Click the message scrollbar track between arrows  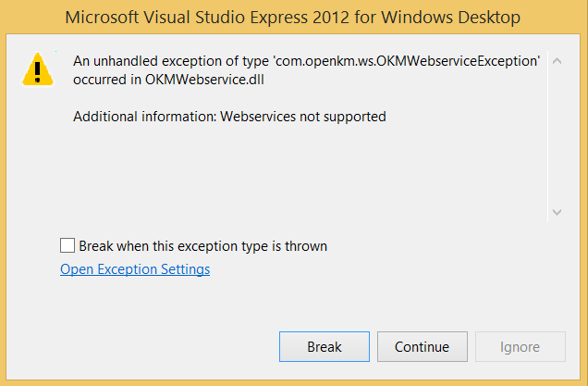click(557, 137)
